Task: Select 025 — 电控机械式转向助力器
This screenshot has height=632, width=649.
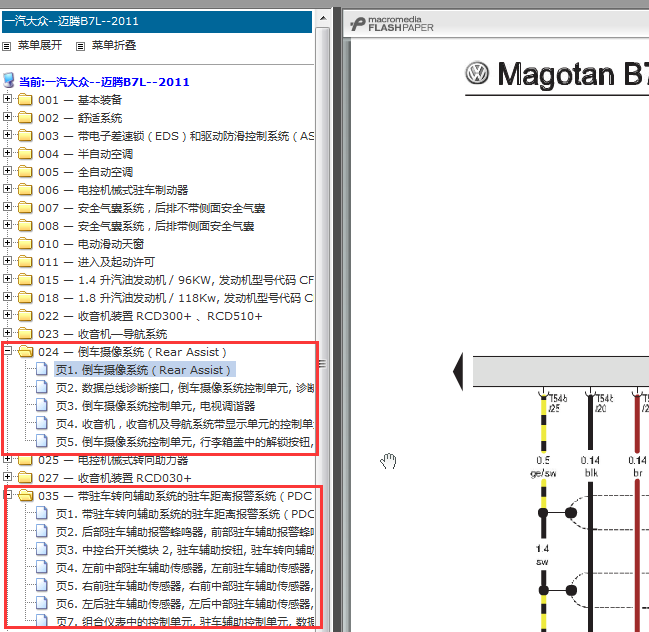Action: 113,460
